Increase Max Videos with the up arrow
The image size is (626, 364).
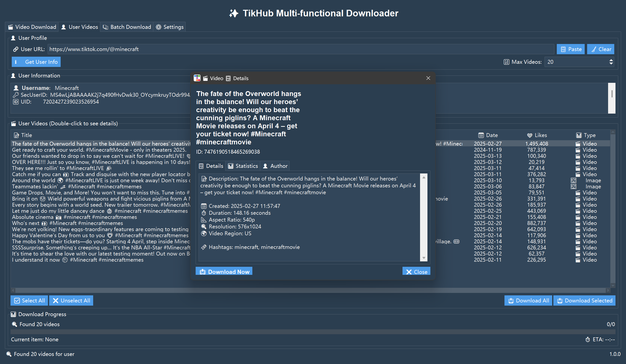[611, 60]
